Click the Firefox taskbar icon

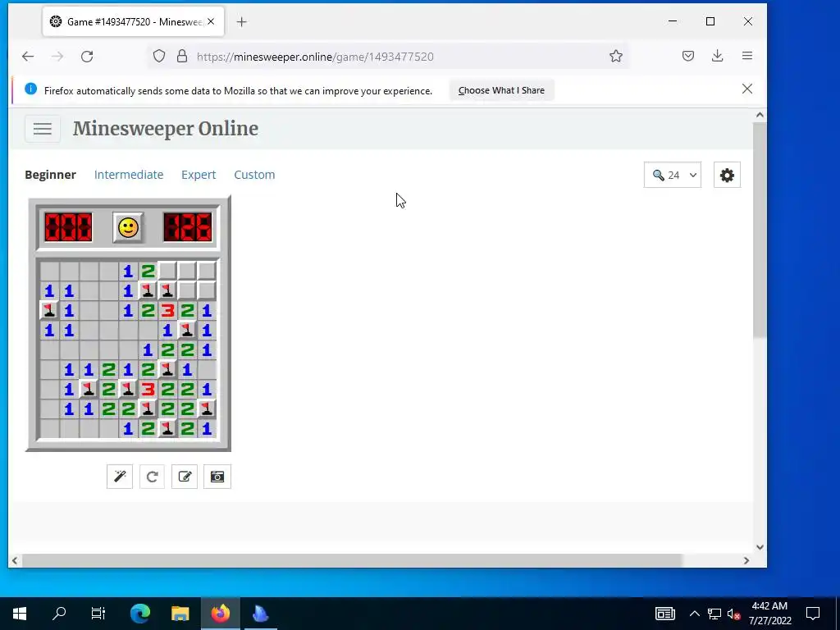coord(220,614)
